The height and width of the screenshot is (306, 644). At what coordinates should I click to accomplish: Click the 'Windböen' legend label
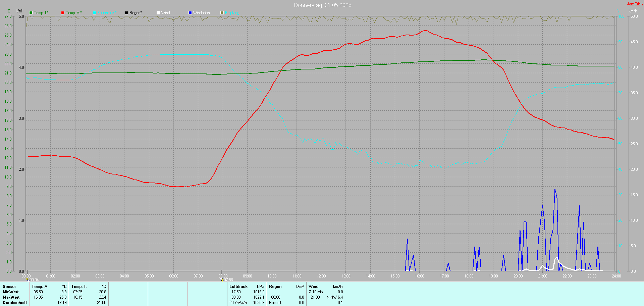point(201,13)
